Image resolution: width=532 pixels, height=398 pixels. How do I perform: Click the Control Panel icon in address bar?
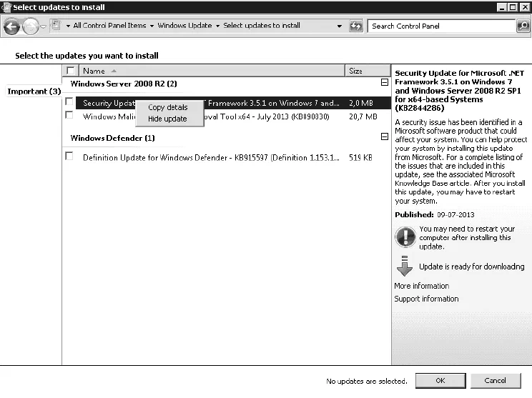[56, 26]
